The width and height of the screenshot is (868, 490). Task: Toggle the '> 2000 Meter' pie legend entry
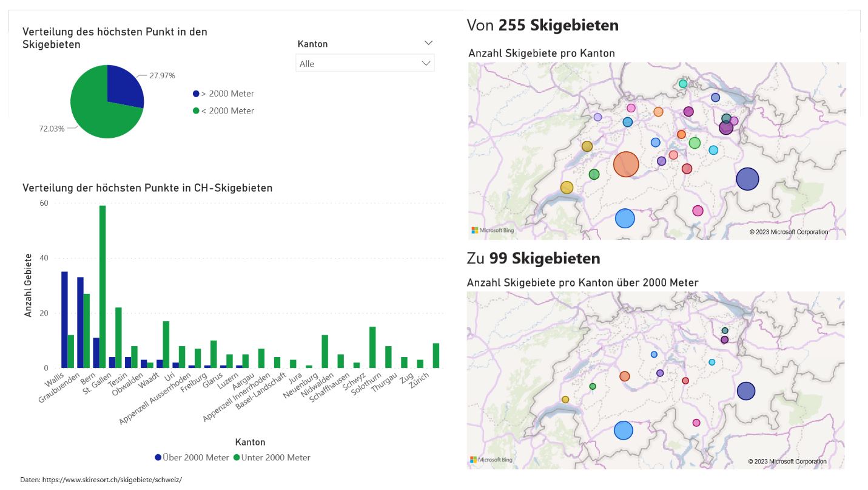point(223,94)
